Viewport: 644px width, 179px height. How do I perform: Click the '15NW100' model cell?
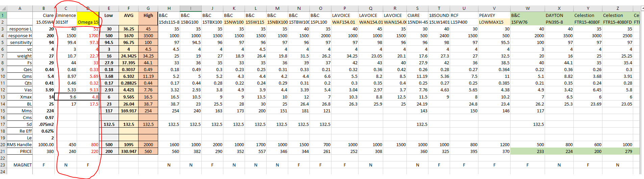[x=234, y=22]
